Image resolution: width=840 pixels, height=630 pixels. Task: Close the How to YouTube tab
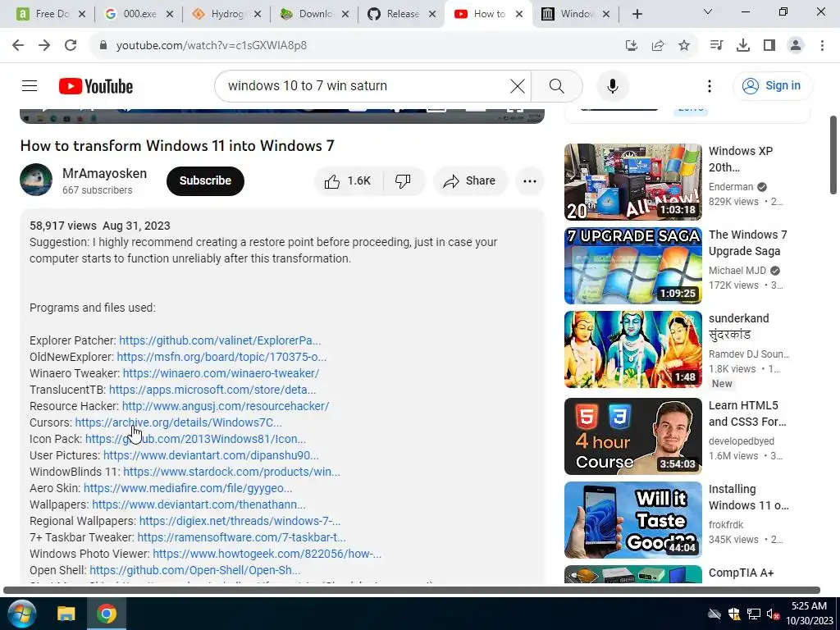coord(519,14)
